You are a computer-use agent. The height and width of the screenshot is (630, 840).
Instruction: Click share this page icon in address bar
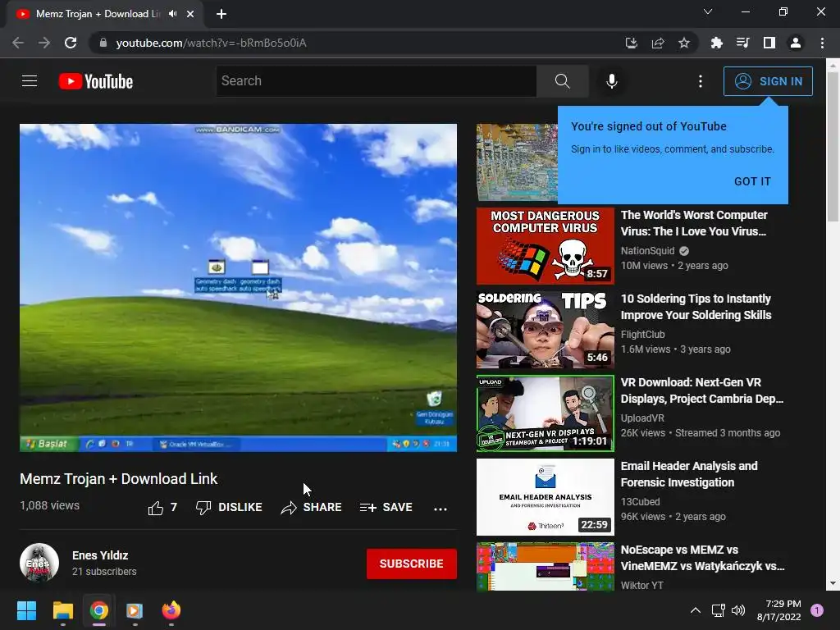(x=658, y=43)
